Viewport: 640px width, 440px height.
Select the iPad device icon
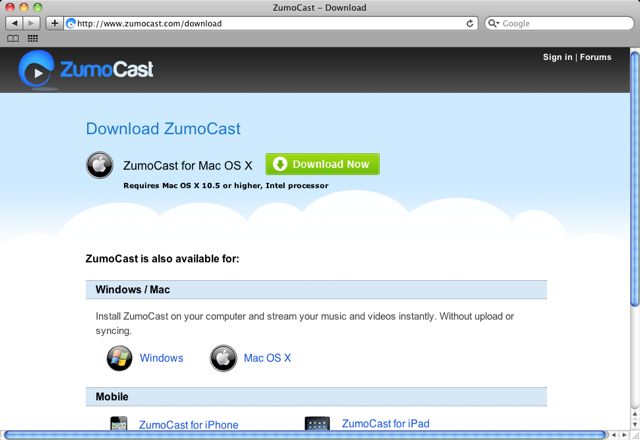[317, 423]
